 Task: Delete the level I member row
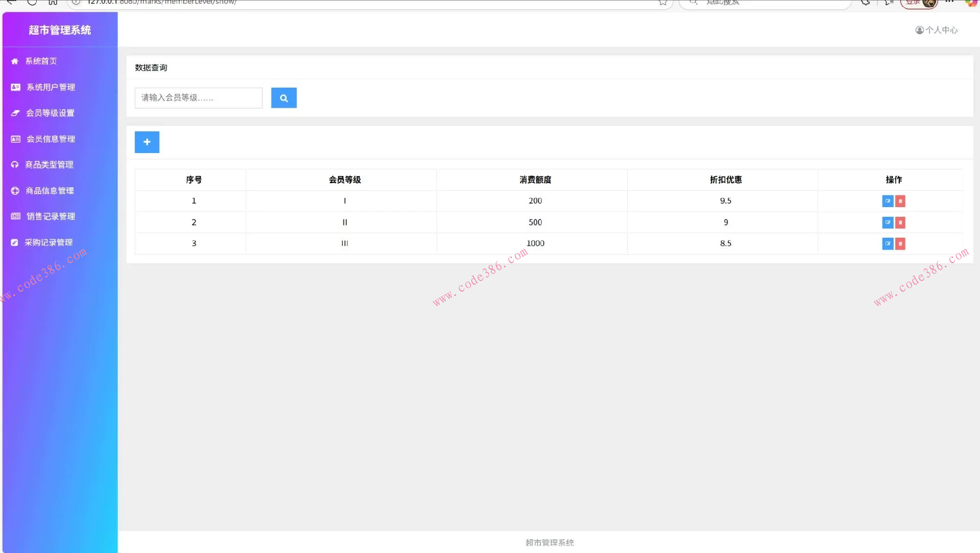[x=900, y=201]
